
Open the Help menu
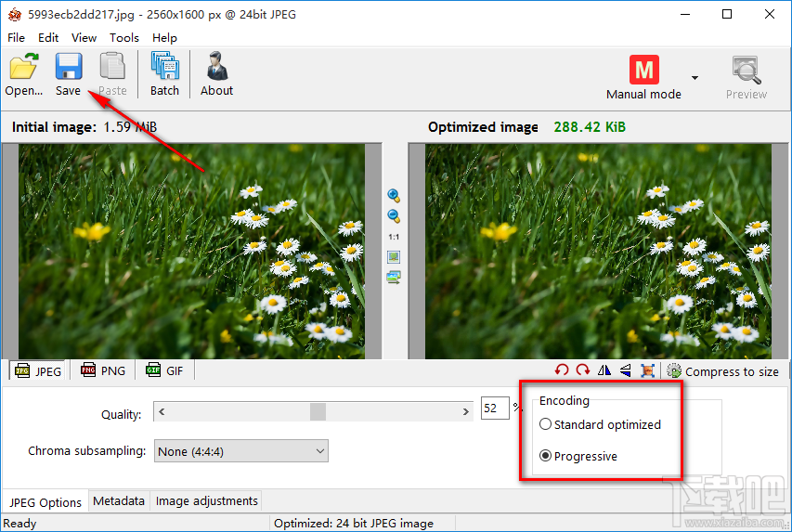click(x=164, y=38)
